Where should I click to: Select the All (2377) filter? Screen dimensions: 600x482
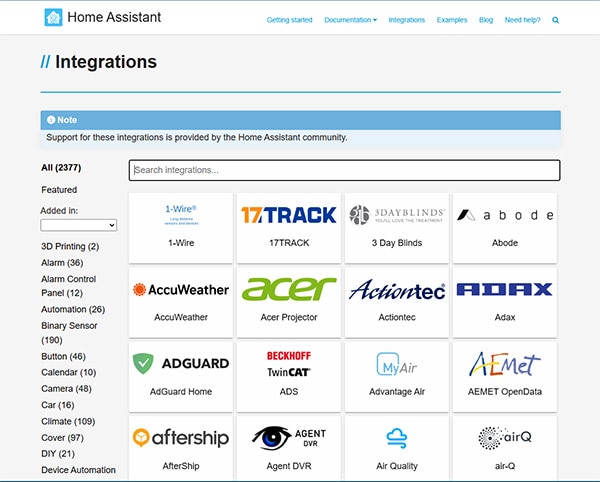point(61,168)
